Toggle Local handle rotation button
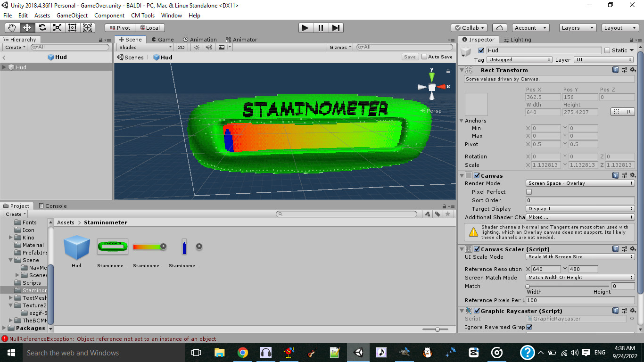 (150, 28)
